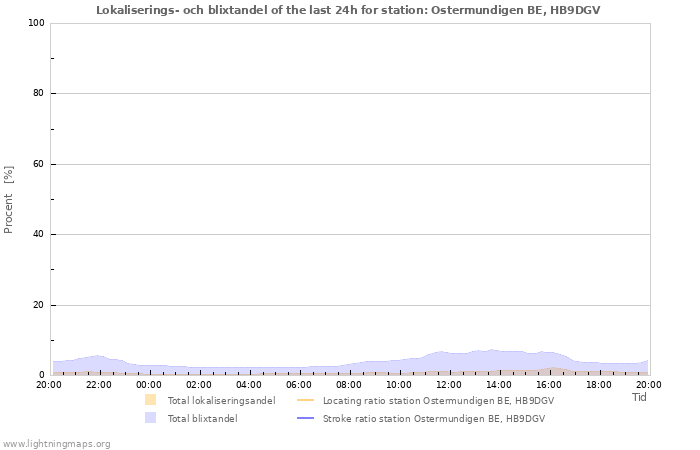Click the y-axis value 0
Viewport: 700px width, 450px height.
click(42, 375)
